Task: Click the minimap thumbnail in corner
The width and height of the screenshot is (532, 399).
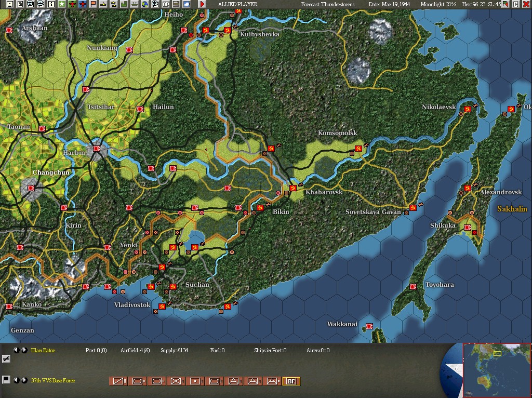Action: [497, 370]
